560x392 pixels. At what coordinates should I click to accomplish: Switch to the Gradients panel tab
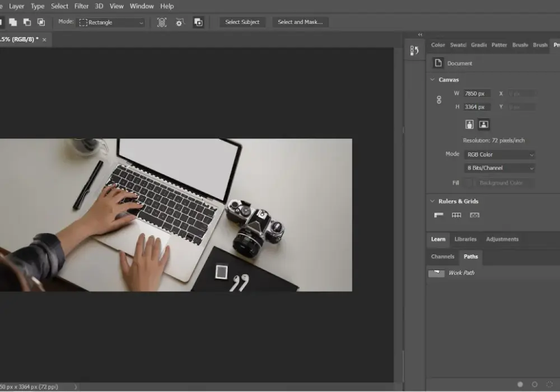[x=479, y=45]
